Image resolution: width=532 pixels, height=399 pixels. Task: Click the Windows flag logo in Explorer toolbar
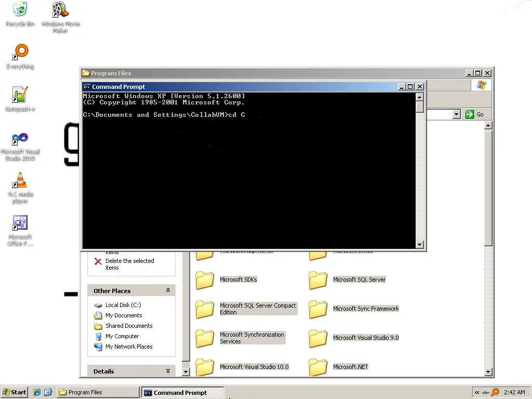coord(481,85)
